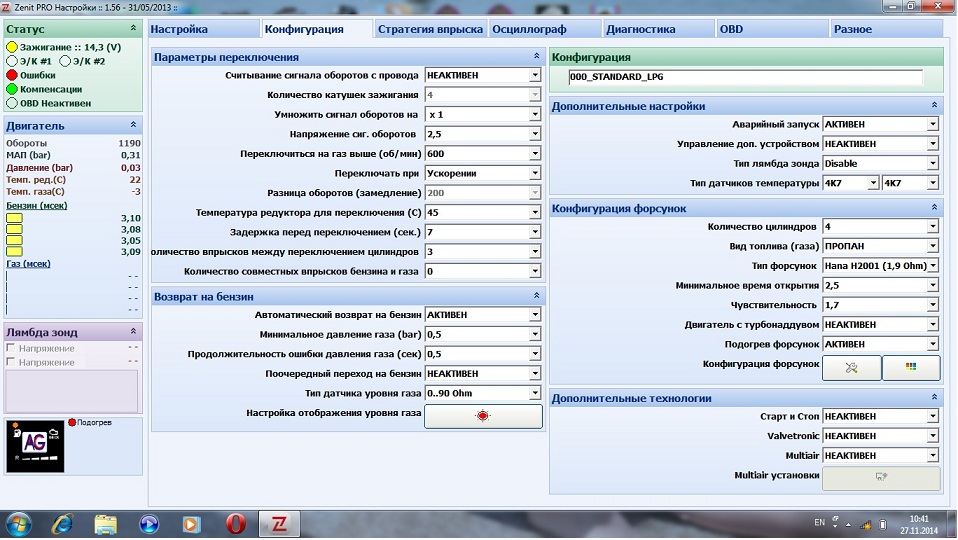The image size is (958, 540).
Task: Open the gas level display settings button
Action: pos(483,416)
